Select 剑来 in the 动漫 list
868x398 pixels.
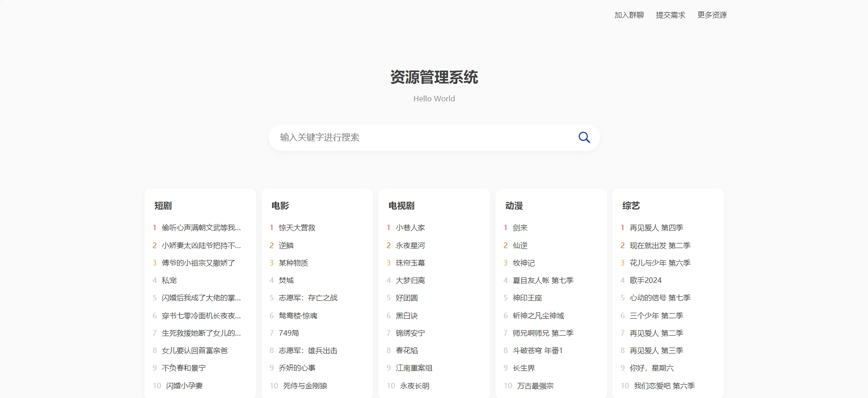coord(520,228)
